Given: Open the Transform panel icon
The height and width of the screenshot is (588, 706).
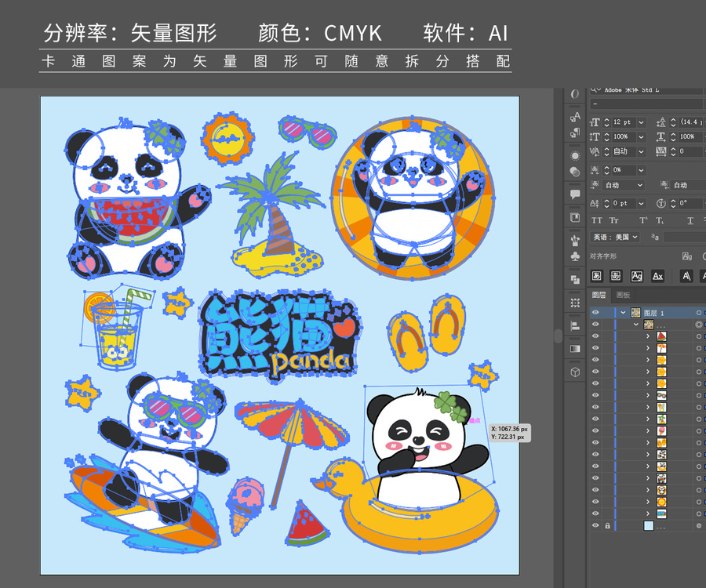Looking at the screenshot, I should (575, 303).
